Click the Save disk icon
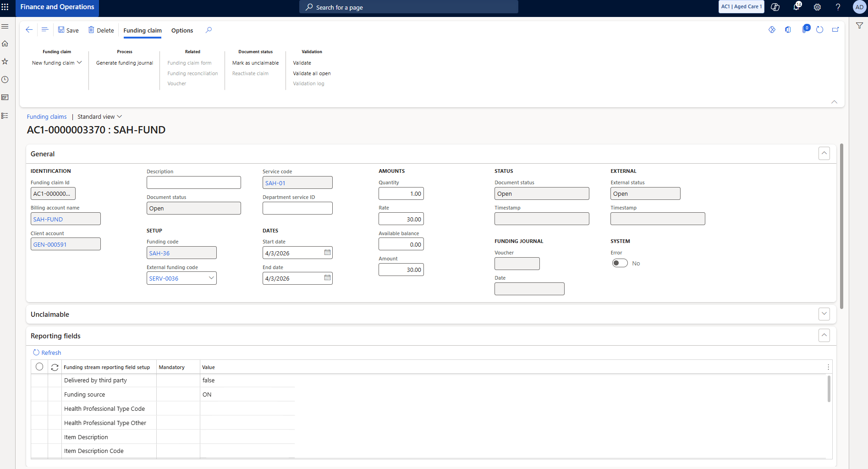868x469 pixels. (x=61, y=30)
